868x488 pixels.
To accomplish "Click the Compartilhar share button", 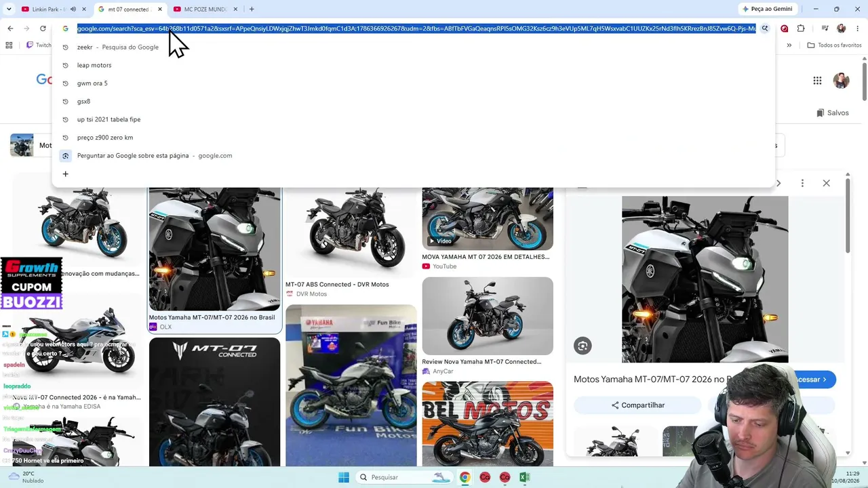I will click(x=637, y=405).
